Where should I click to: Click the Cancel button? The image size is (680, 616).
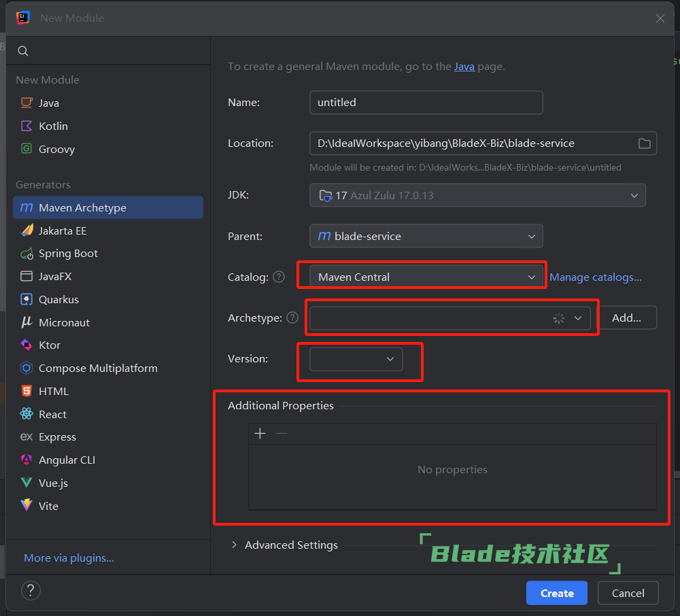tap(628, 593)
